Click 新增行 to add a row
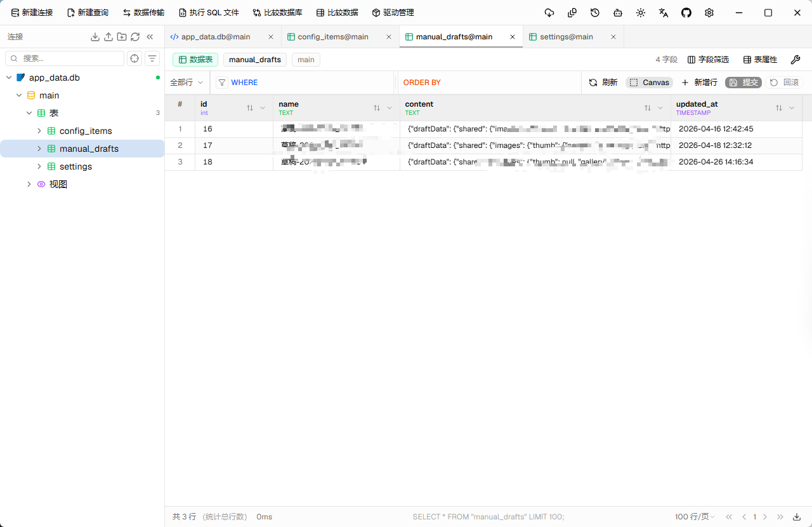Screen dimensions: 812x527 [x=700, y=83]
